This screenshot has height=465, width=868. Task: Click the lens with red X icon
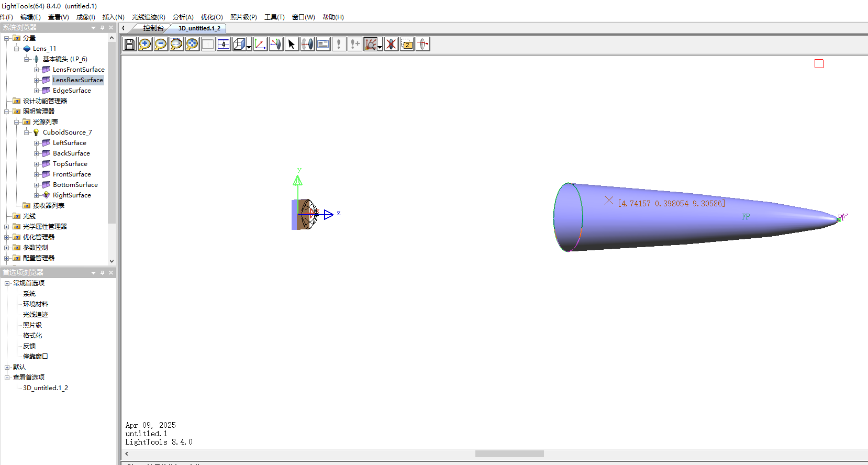coord(391,45)
